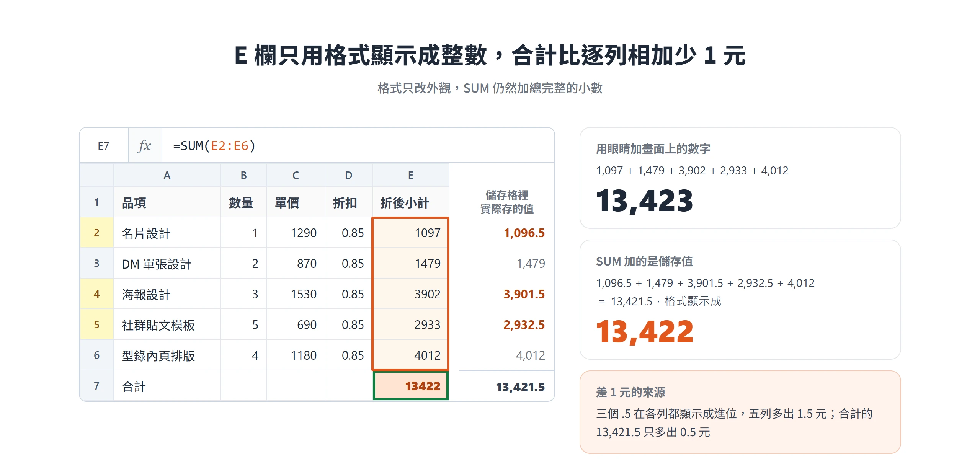Click the 數量 header cell
This screenshot has height=463, width=980.
(x=243, y=202)
